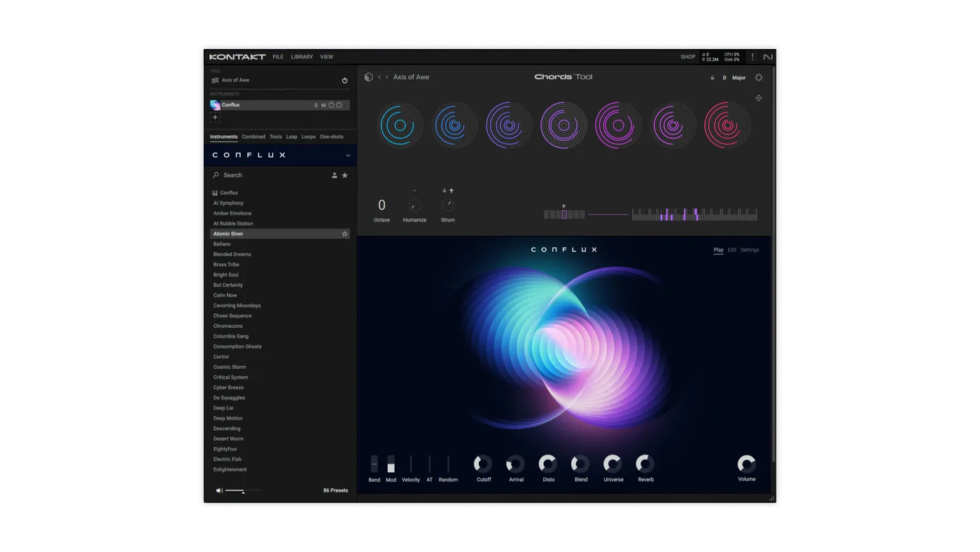Mute the Conflux instrument
The width and height of the screenshot is (980, 552).
click(323, 105)
